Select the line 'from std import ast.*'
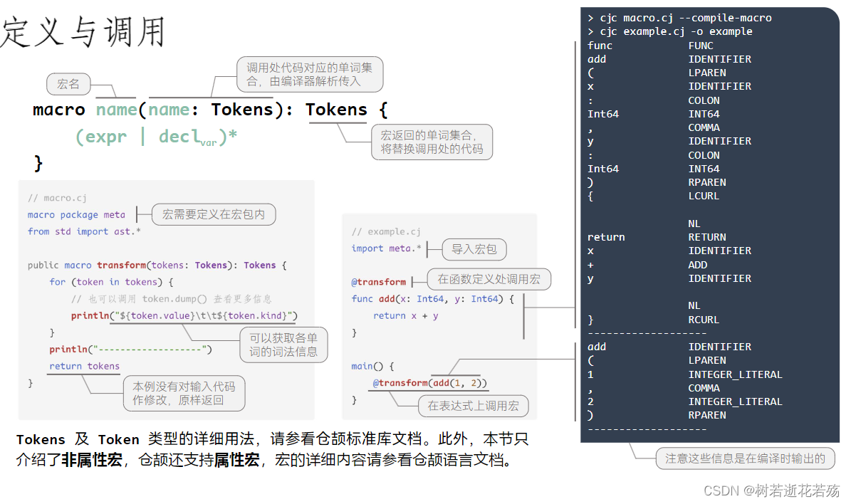Image resolution: width=851 pixels, height=504 pixels. click(84, 231)
